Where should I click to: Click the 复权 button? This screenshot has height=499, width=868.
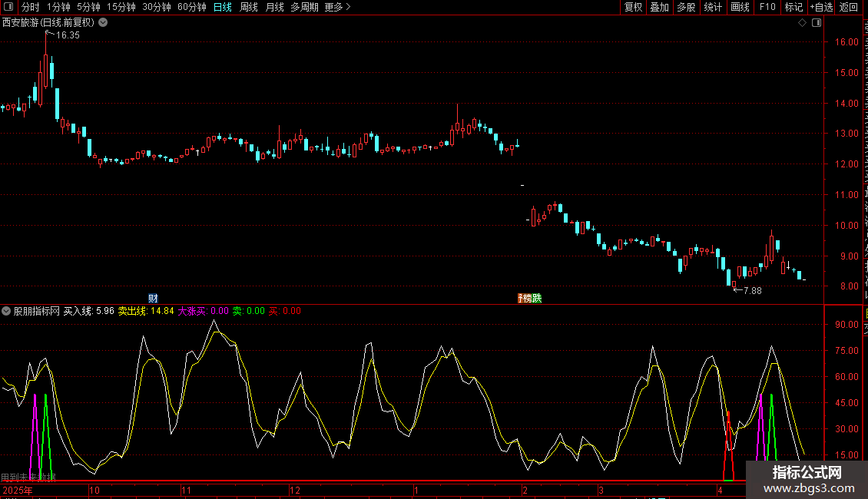coord(633,7)
